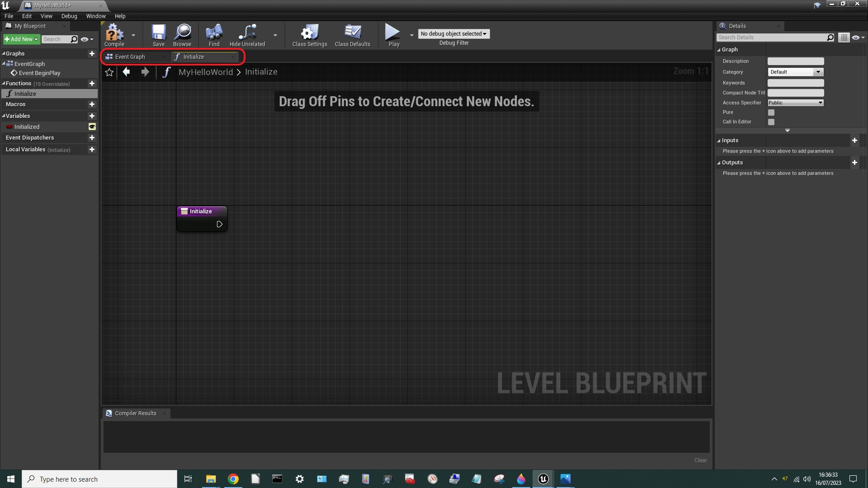
Task: Navigate forward in graph history
Action: coord(145,72)
